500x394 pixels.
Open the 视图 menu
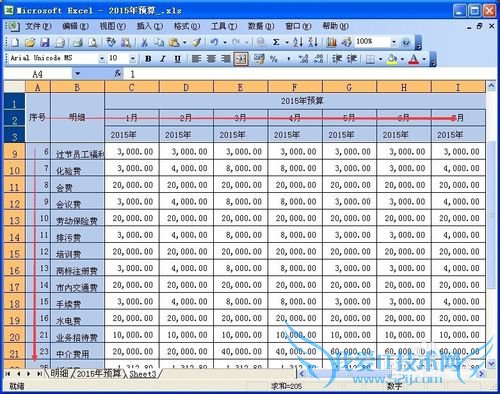point(113,26)
